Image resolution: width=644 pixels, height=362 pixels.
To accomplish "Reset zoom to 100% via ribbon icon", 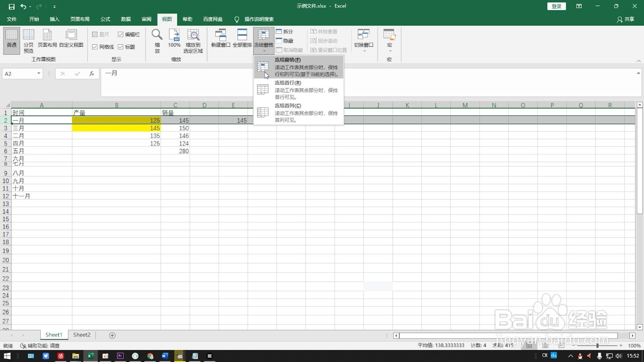I will 174,39.
